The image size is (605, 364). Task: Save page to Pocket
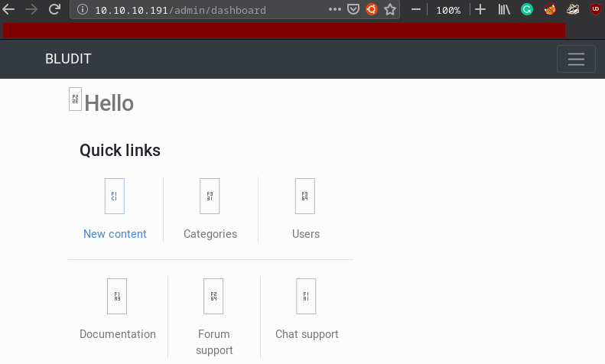[353, 10]
